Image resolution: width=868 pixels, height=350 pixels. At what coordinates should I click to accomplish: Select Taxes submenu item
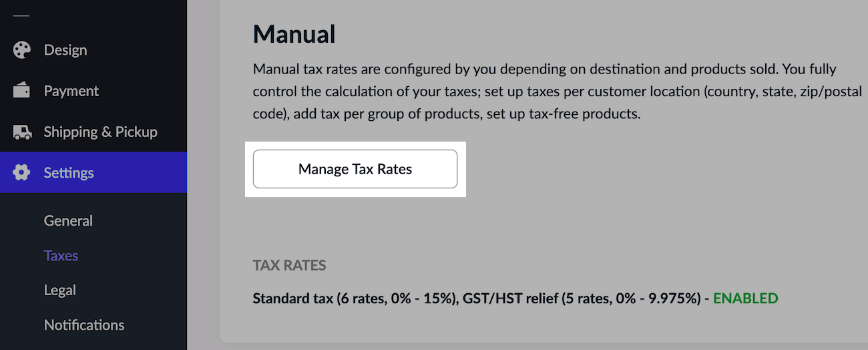[x=61, y=256]
